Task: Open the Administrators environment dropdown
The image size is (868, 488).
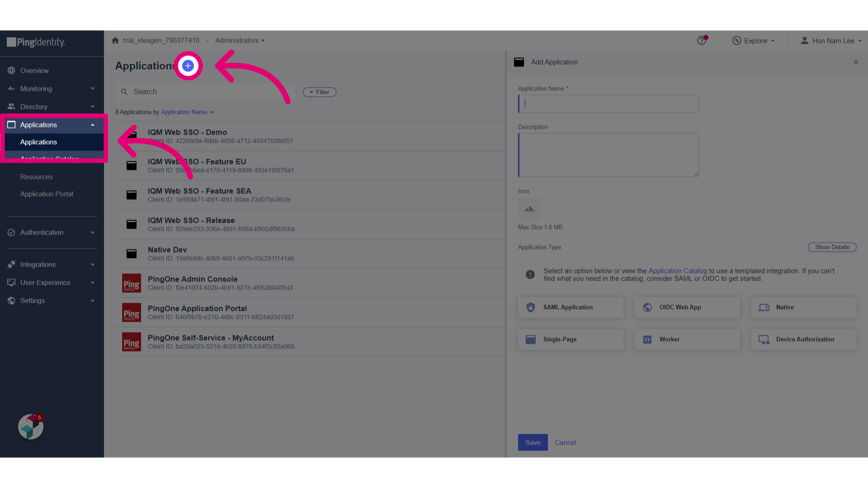Action: (x=240, y=41)
